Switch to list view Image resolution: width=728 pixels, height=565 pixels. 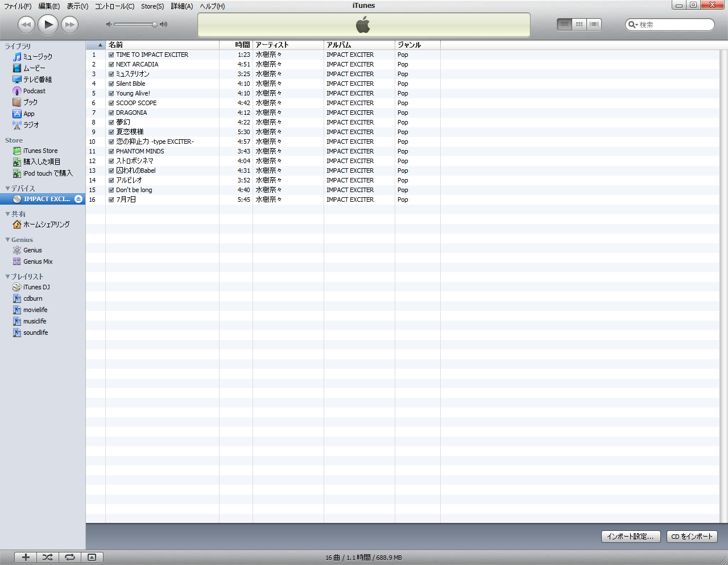564,24
